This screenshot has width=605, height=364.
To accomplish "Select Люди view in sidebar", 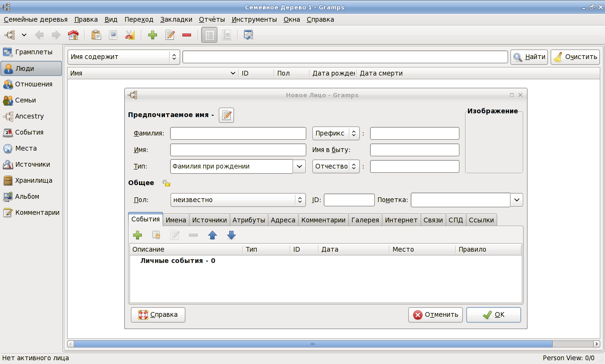I will pyautogui.click(x=31, y=68).
